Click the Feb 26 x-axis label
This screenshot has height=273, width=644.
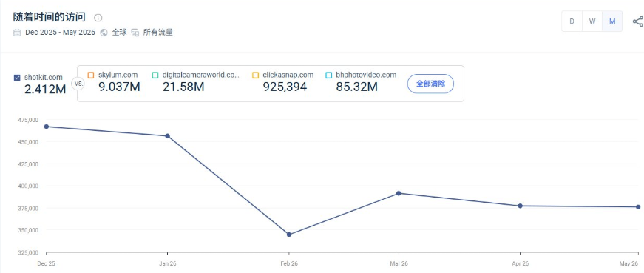(289, 263)
